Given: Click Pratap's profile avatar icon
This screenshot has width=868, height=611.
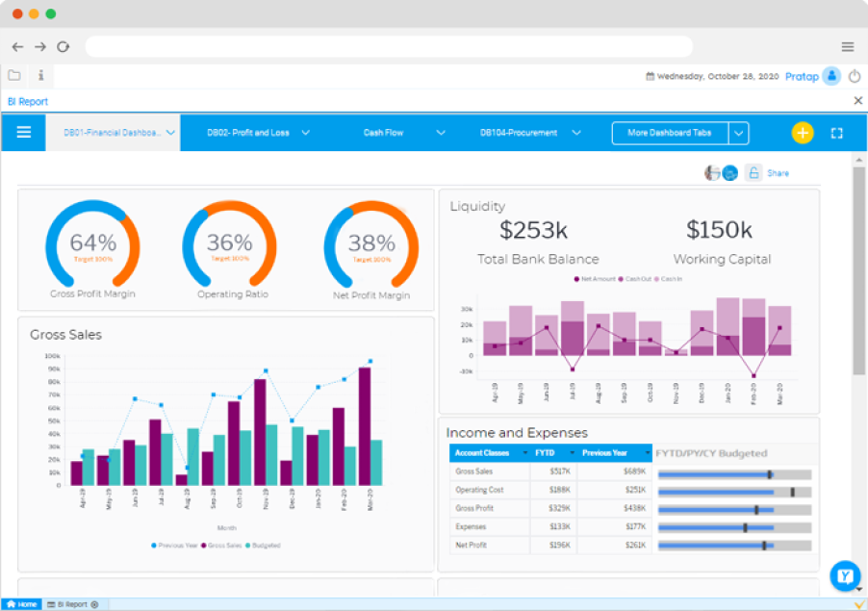Looking at the screenshot, I should (x=830, y=76).
